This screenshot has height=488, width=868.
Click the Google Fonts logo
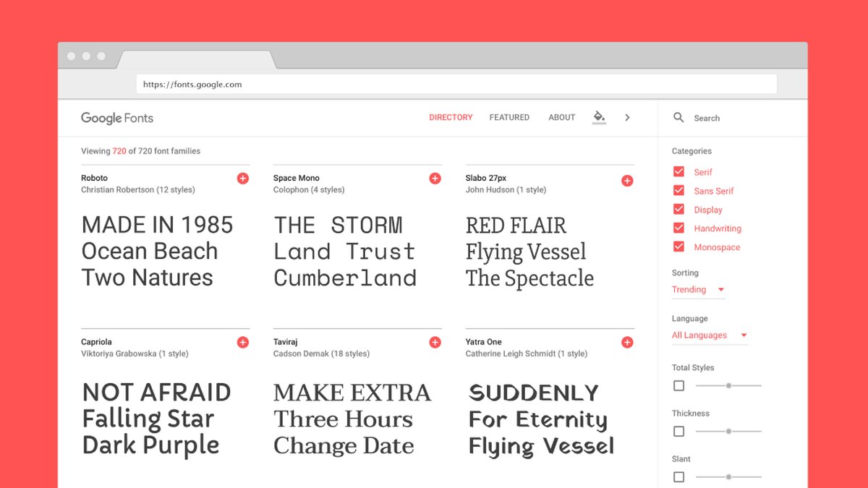pos(117,118)
